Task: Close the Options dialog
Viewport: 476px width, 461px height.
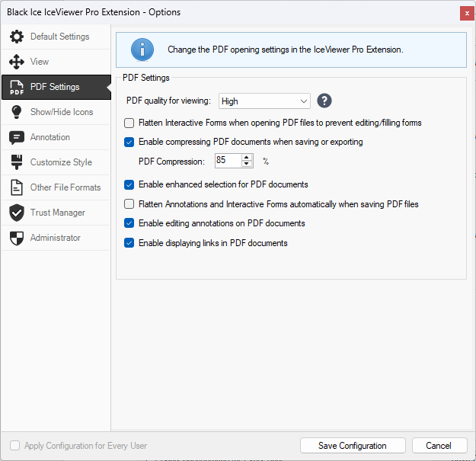Action: [x=467, y=14]
